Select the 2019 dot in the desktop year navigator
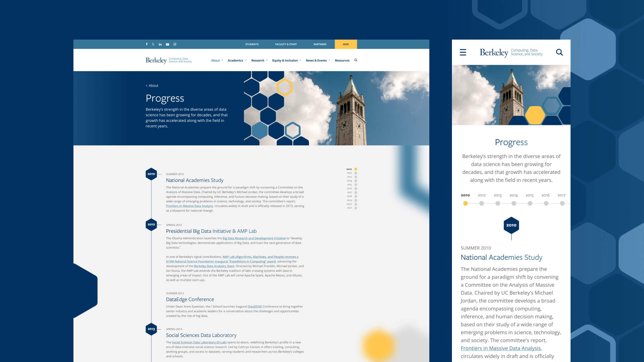Screen dimensions: 644x362 click(356, 200)
